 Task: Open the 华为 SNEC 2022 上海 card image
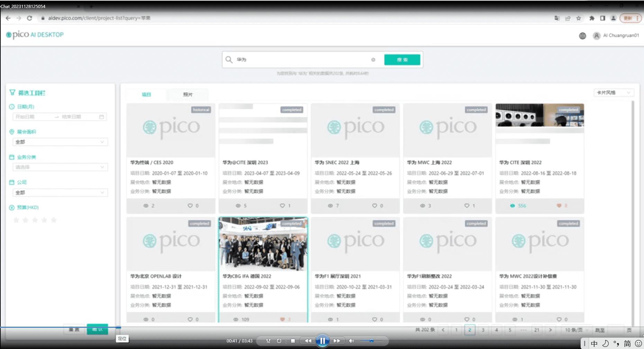coord(355,130)
